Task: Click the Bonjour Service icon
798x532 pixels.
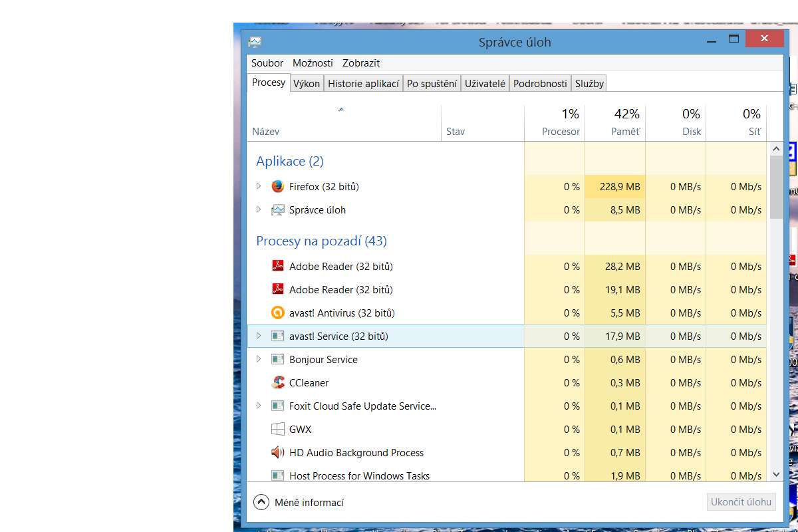Action: pos(278,359)
